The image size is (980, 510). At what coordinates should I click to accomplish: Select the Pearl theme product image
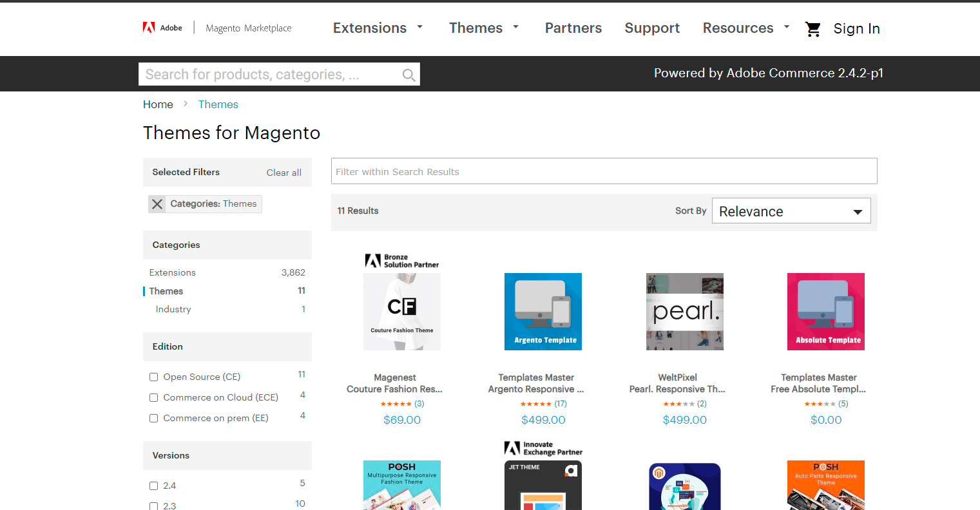pos(684,312)
